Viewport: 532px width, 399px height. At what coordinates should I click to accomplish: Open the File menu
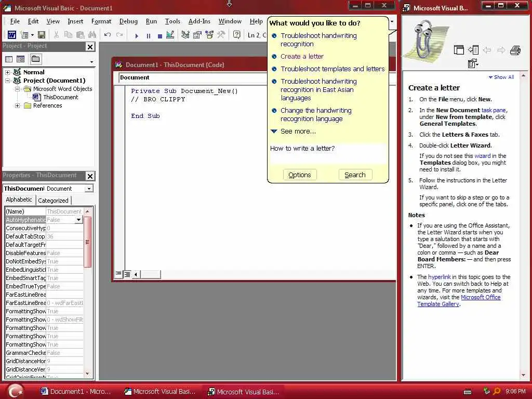coord(15,21)
